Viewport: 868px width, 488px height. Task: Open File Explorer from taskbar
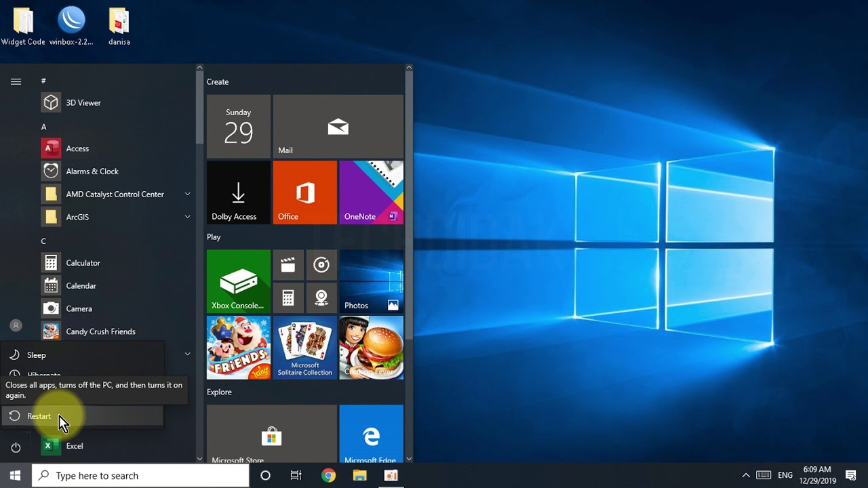coord(359,476)
